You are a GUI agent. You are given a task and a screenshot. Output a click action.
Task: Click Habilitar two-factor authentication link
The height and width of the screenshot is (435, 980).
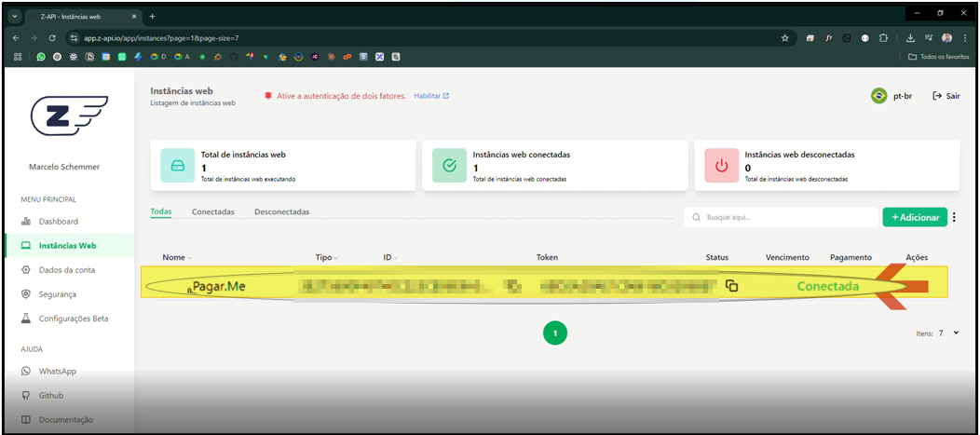tap(431, 96)
